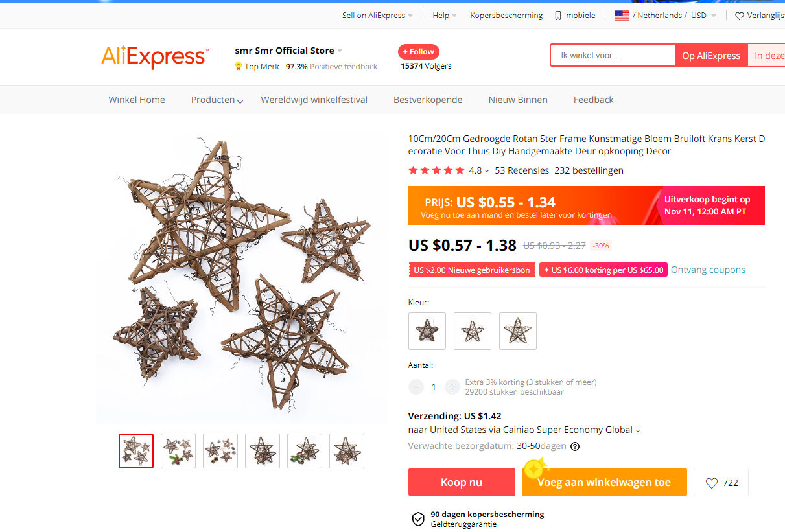Click the question mark help icon by delivery date
The height and width of the screenshot is (532, 785).
pos(575,446)
